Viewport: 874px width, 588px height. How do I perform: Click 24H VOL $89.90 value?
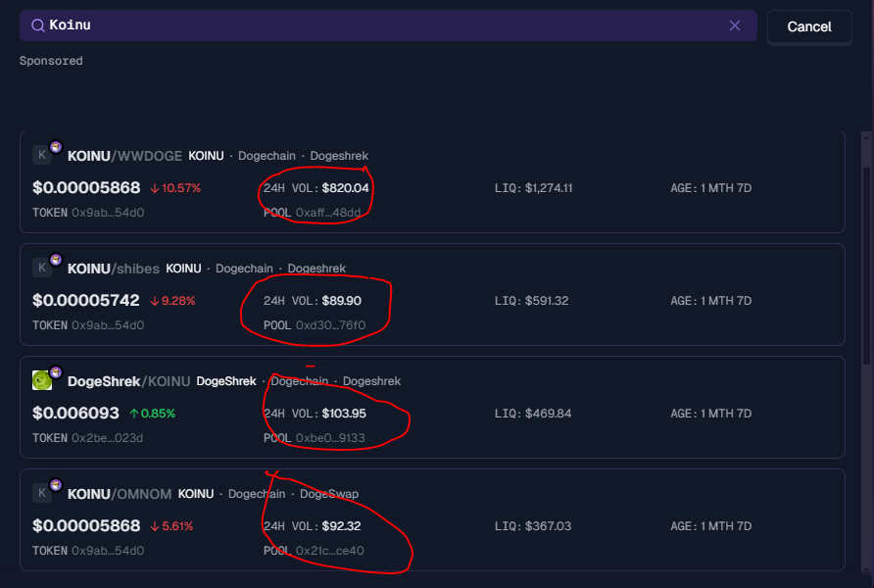coord(341,301)
